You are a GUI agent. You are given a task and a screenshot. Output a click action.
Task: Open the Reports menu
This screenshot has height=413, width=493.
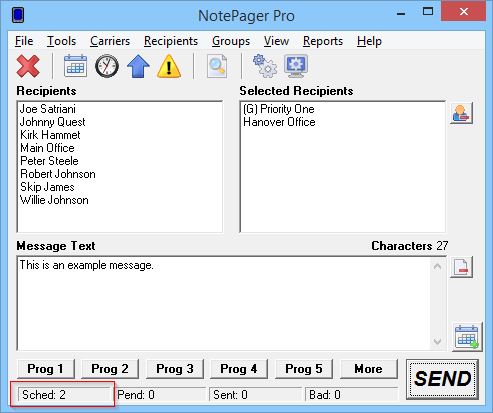coord(323,41)
